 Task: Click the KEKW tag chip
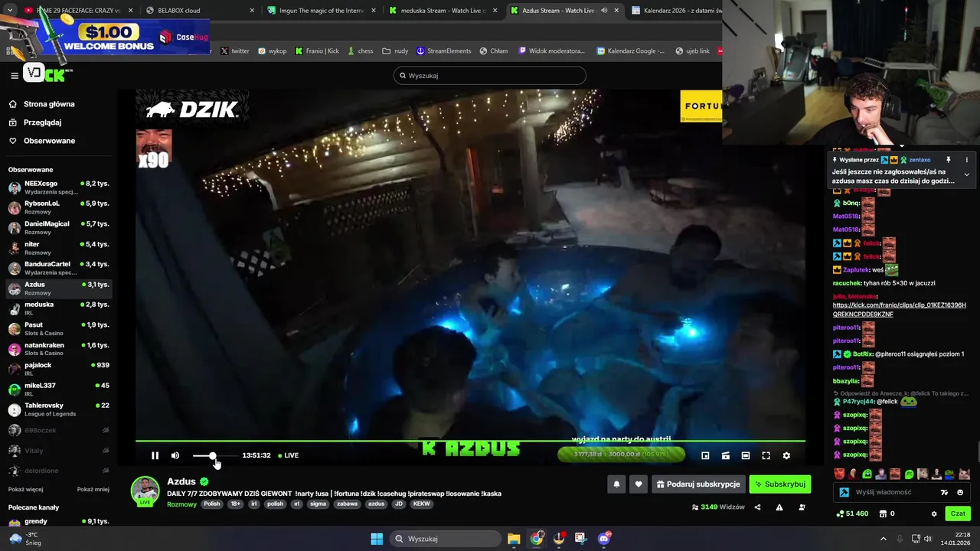coord(421,504)
